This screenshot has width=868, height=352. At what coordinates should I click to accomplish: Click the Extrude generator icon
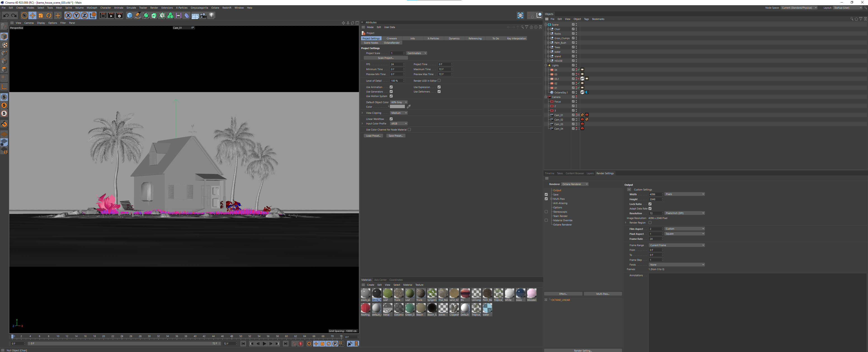(154, 16)
